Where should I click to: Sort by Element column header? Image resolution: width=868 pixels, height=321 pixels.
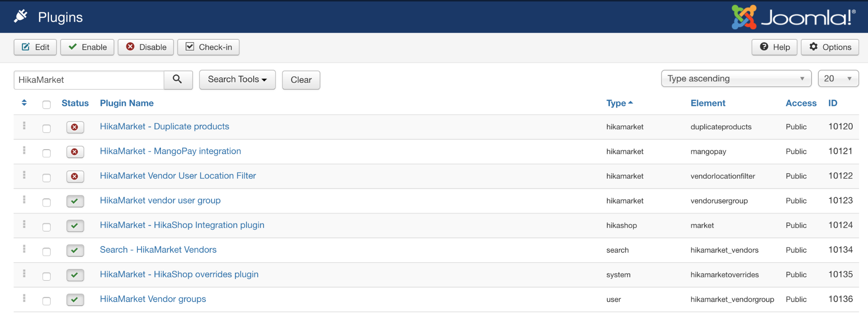click(708, 103)
